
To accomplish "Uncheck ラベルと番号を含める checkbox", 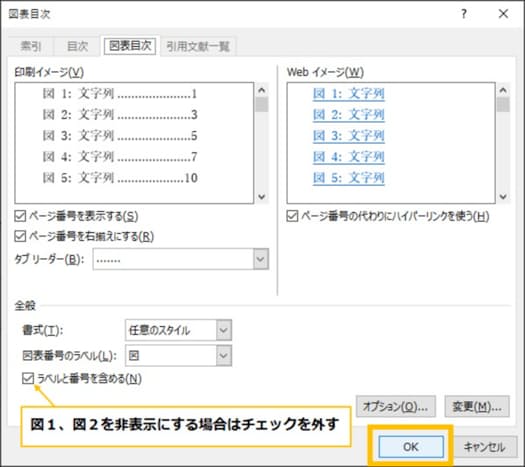I will (28, 378).
